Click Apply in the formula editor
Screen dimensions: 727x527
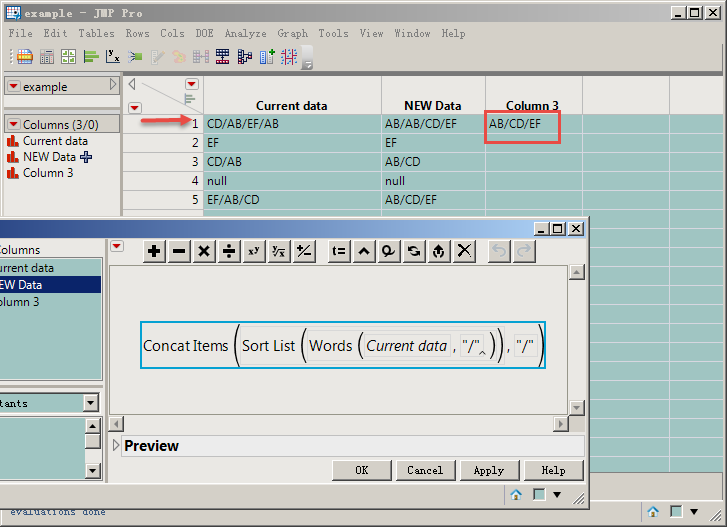[x=489, y=470]
